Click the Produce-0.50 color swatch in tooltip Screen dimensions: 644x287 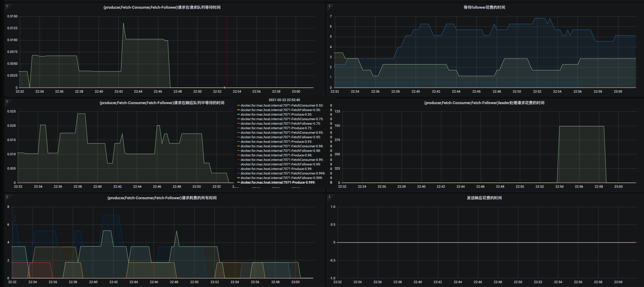(238, 115)
